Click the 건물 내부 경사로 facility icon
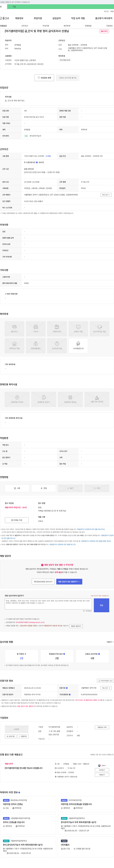The width and height of the screenshot is (114, 868). [97, 399]
